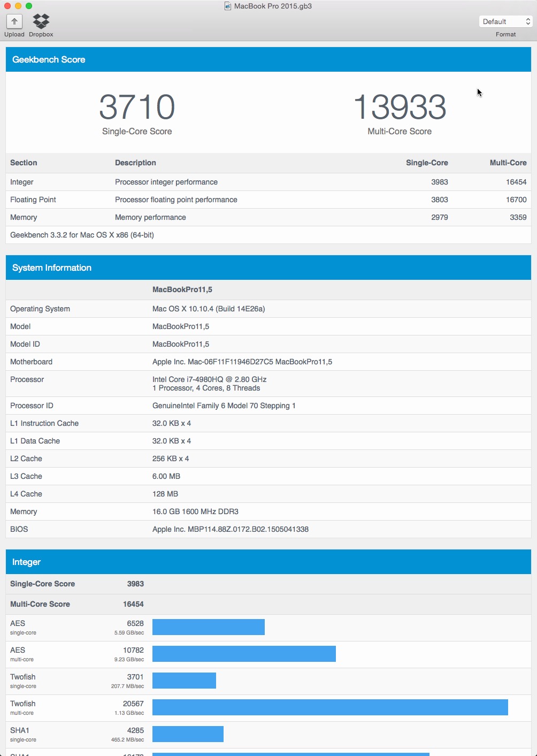Click the Upload arrow icon
This screenshot has height=756, width=537.
(14, 21)
